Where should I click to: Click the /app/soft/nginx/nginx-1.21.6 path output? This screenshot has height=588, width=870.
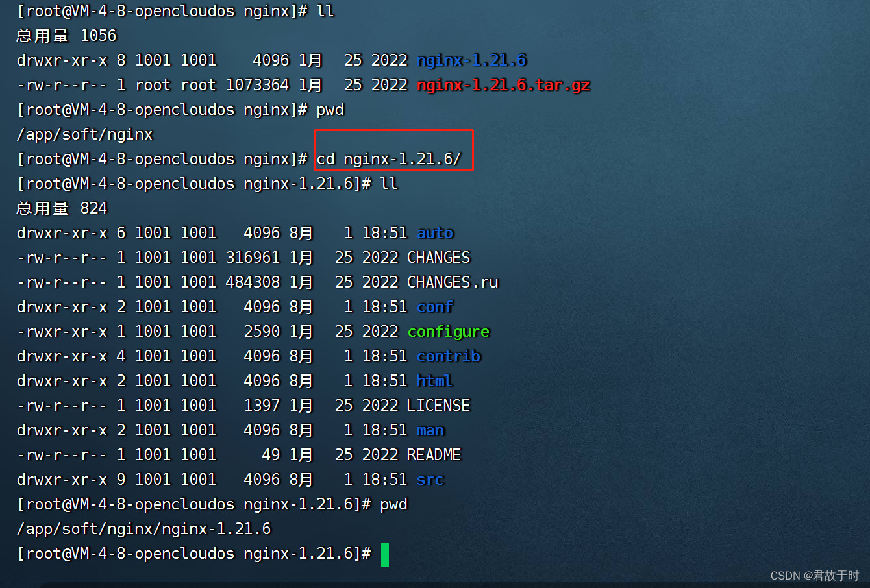(x=144, y=529)
